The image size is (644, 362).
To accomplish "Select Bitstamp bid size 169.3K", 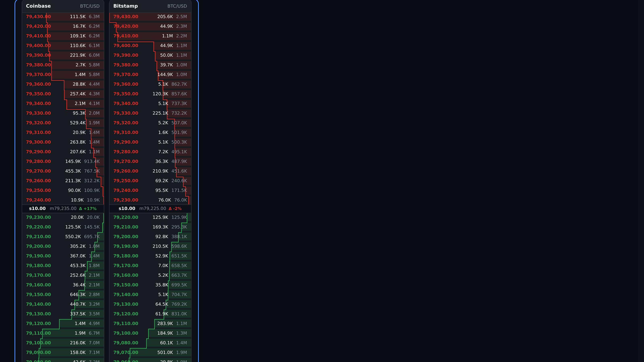I will tap(160, 227).
